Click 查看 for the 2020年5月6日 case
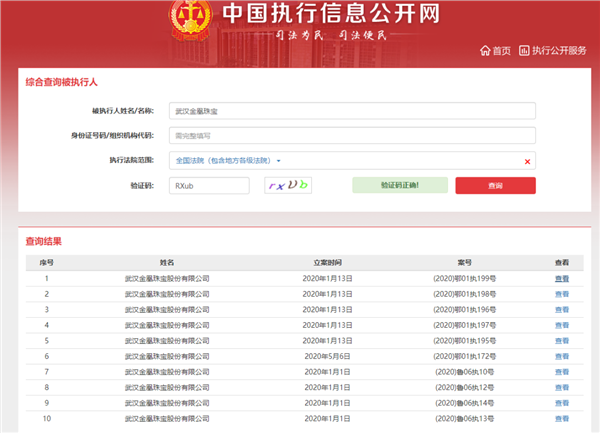Screen dimensions: 600x433 (x=561, y=356)
